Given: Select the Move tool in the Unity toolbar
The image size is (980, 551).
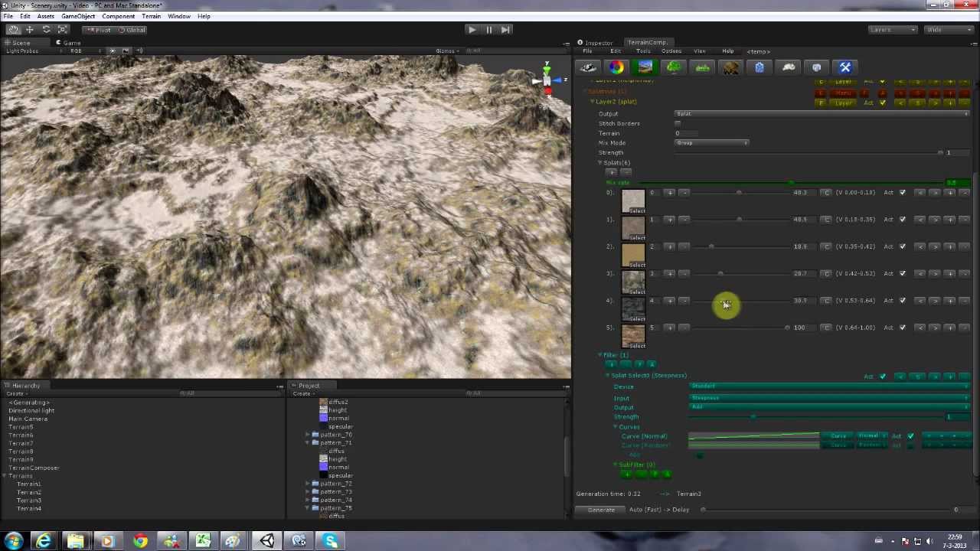Looking at the screenshot, I should point(30,29).
